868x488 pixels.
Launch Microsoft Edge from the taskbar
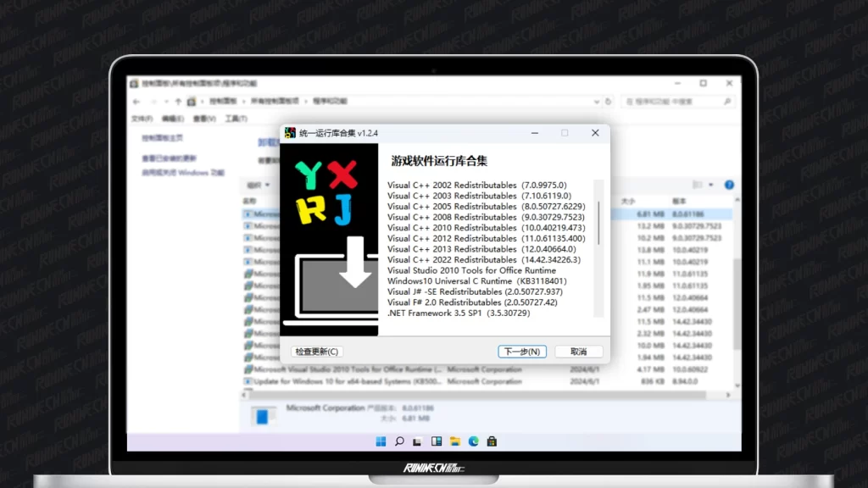pyautogui.click(x=474, y=441)
